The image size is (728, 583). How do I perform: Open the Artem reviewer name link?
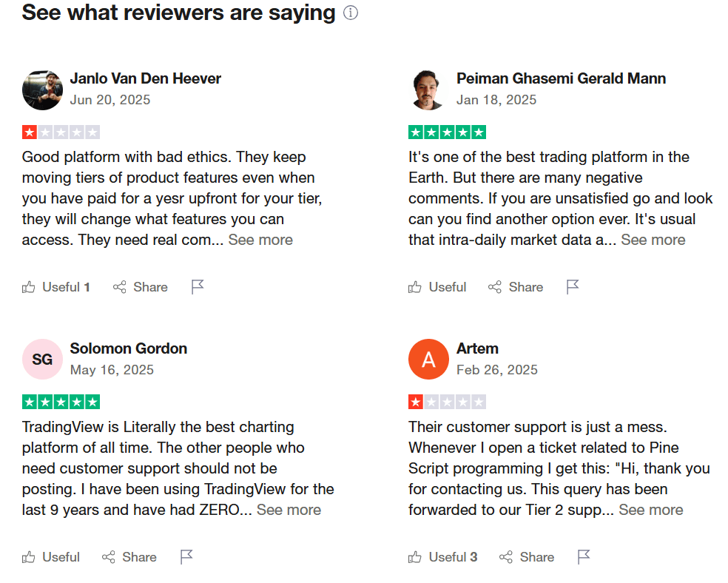477,348
